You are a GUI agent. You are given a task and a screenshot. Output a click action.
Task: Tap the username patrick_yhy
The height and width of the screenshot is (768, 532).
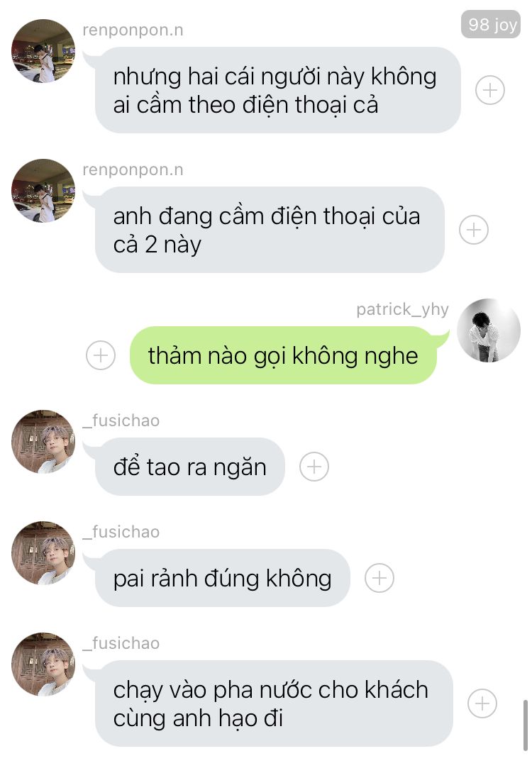[402, 310]
